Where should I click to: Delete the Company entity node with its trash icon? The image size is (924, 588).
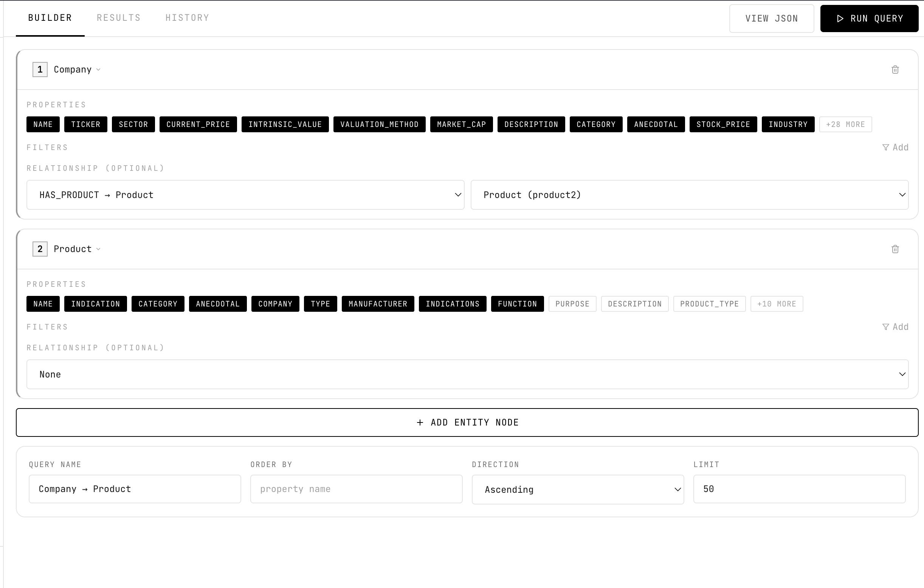(x=895, y=70)
